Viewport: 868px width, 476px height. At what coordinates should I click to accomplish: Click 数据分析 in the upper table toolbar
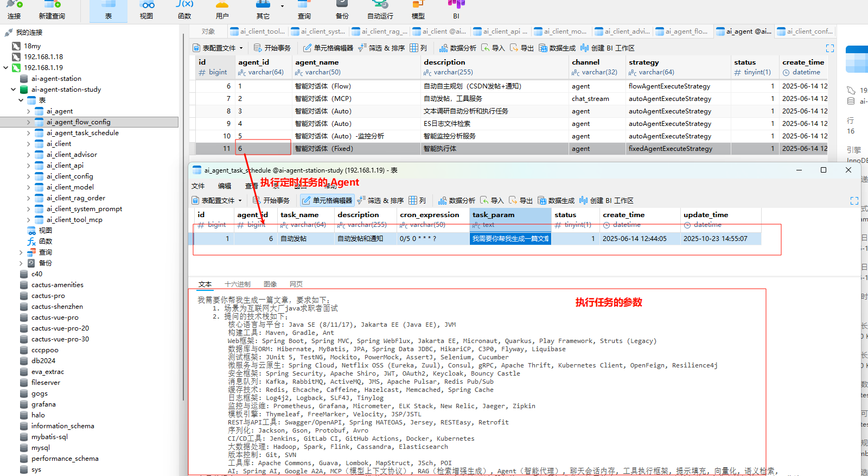pos(458,48)
